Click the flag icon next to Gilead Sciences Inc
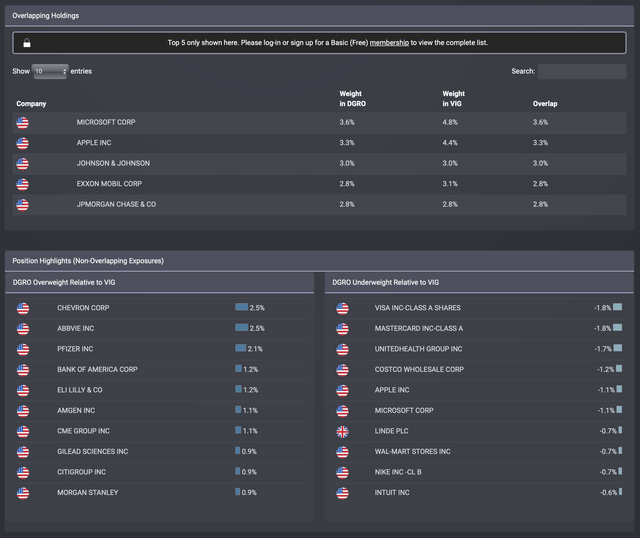The width and height of the screenshot is (640, 538). click(23, 452)
